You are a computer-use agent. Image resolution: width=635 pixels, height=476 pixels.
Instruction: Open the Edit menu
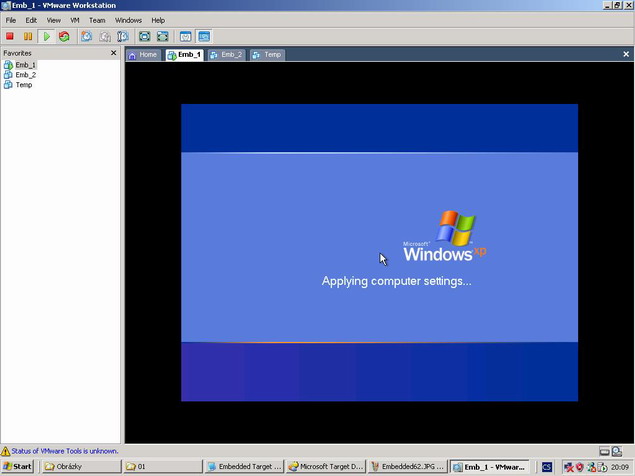coord(31,20)
